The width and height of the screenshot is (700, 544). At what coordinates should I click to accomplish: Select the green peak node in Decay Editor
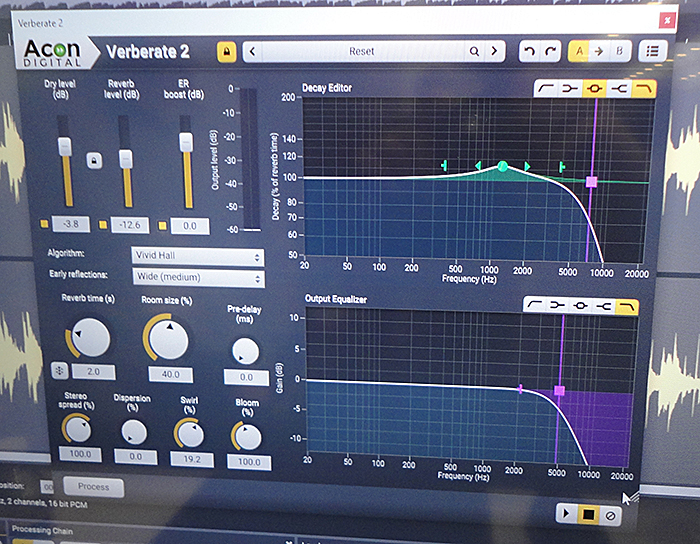pos(502,166)
